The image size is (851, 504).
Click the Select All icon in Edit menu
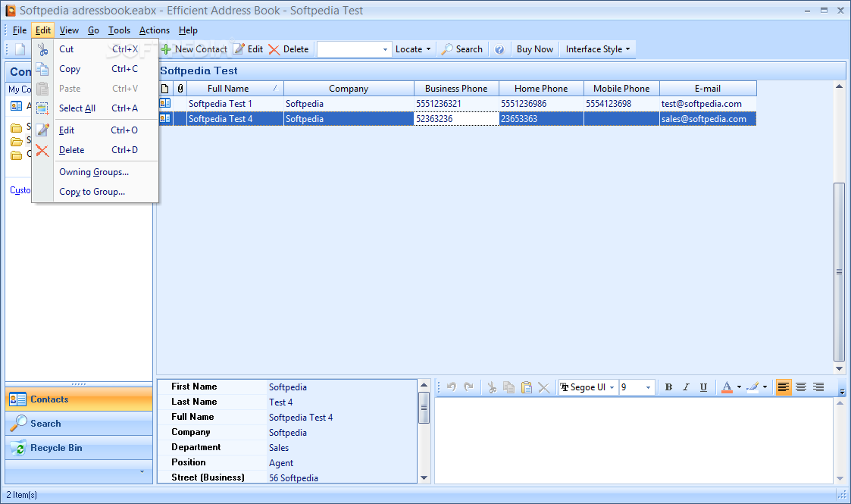tap(42, 108)
